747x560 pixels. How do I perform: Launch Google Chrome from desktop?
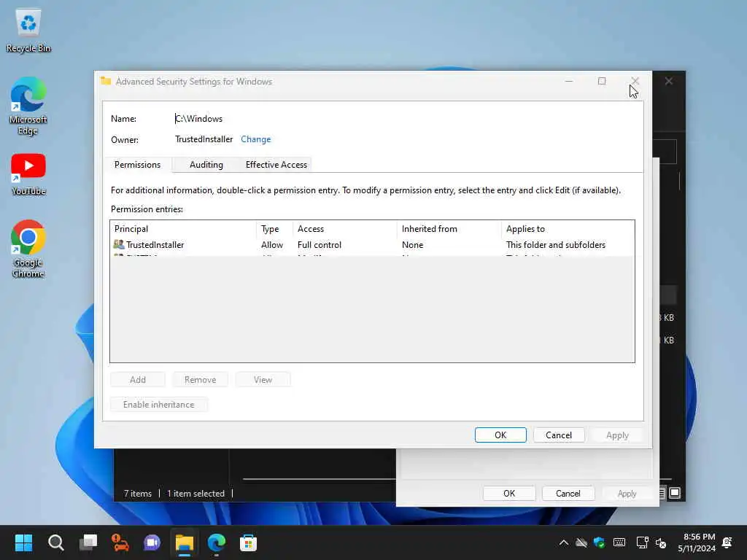point(28,249)
